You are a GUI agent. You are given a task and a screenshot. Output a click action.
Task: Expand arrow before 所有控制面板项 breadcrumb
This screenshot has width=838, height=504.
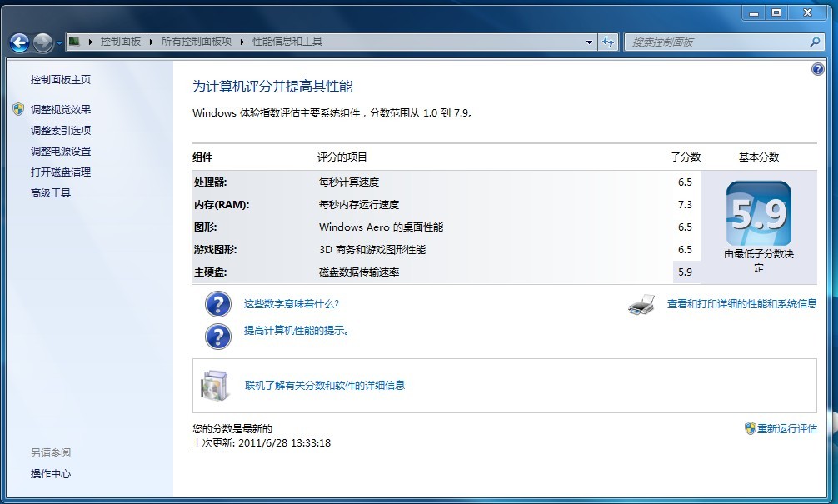pyautogui.click(x=152, y=42)
